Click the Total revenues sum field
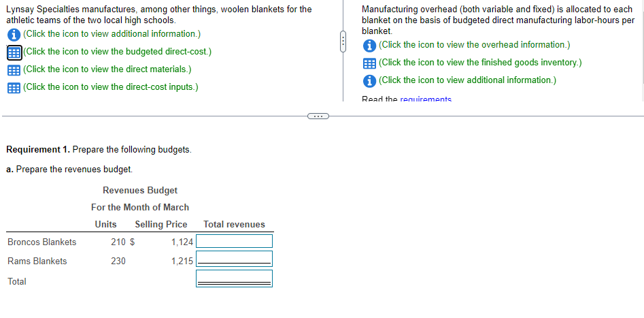Screen dimensions: 644x318 click(x=234, y=279)
